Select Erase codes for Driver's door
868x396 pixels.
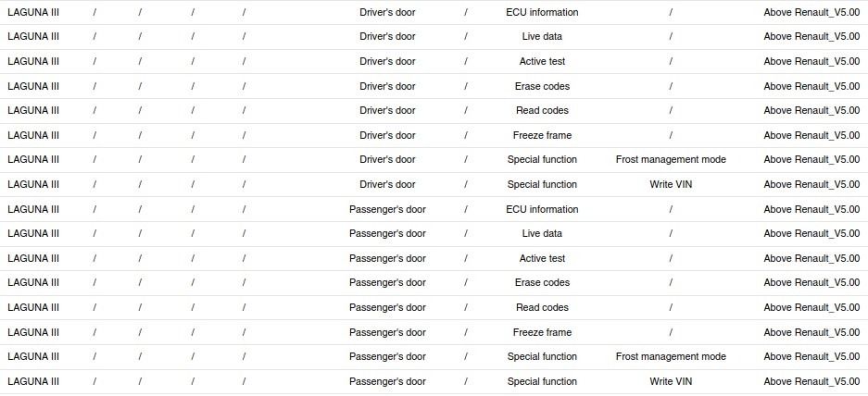[x=542, y=86]
